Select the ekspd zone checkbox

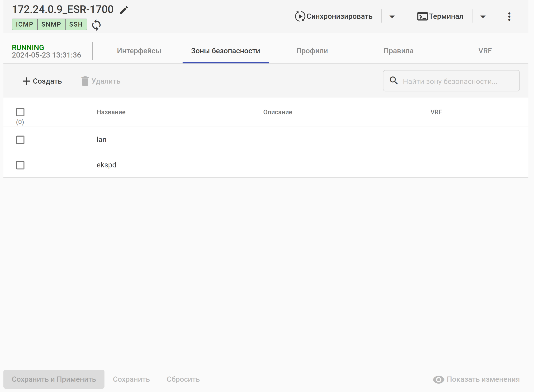(x=20, y=165)
